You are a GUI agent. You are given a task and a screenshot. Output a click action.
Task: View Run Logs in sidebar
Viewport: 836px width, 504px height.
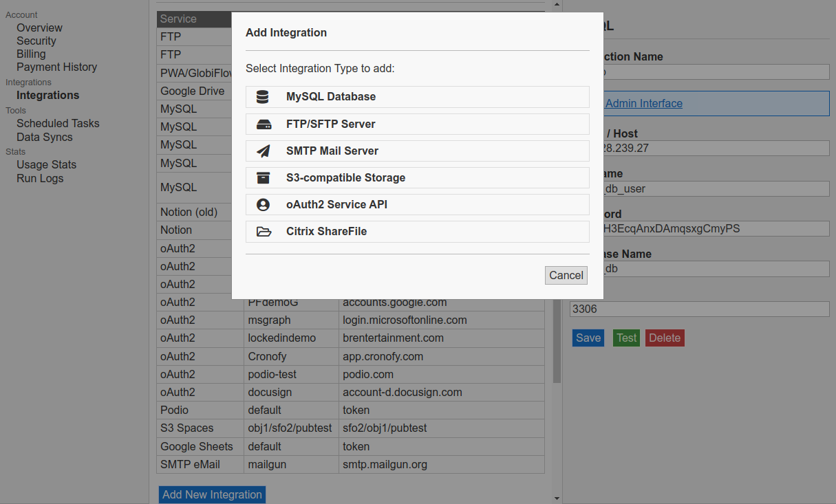40,178
